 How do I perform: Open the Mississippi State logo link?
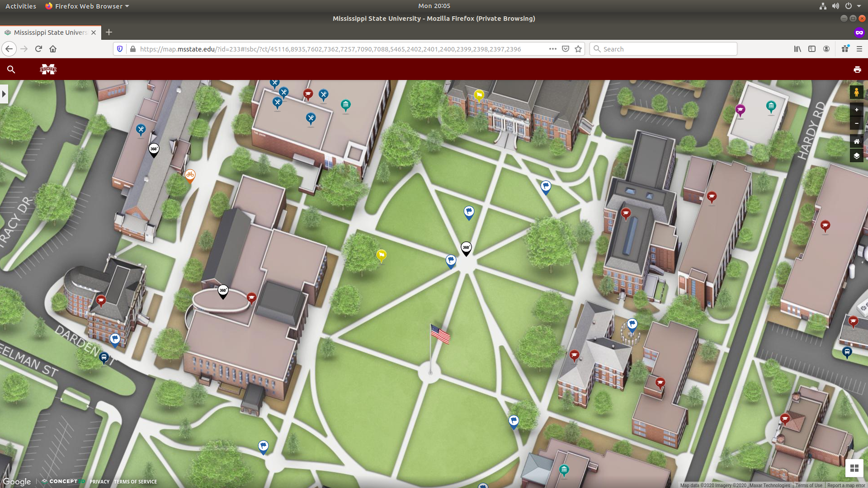48,69
